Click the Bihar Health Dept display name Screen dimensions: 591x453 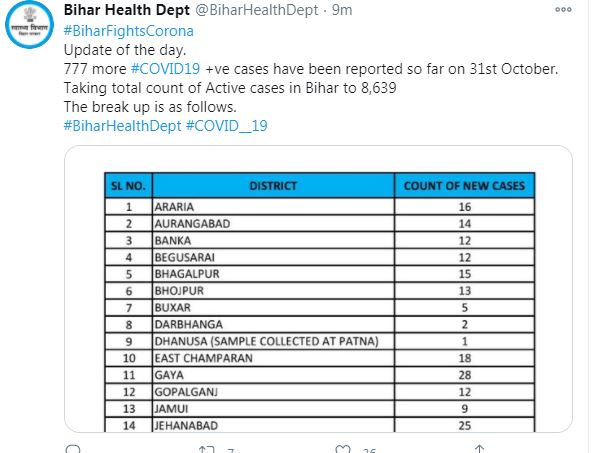click(x=127, y=10)
